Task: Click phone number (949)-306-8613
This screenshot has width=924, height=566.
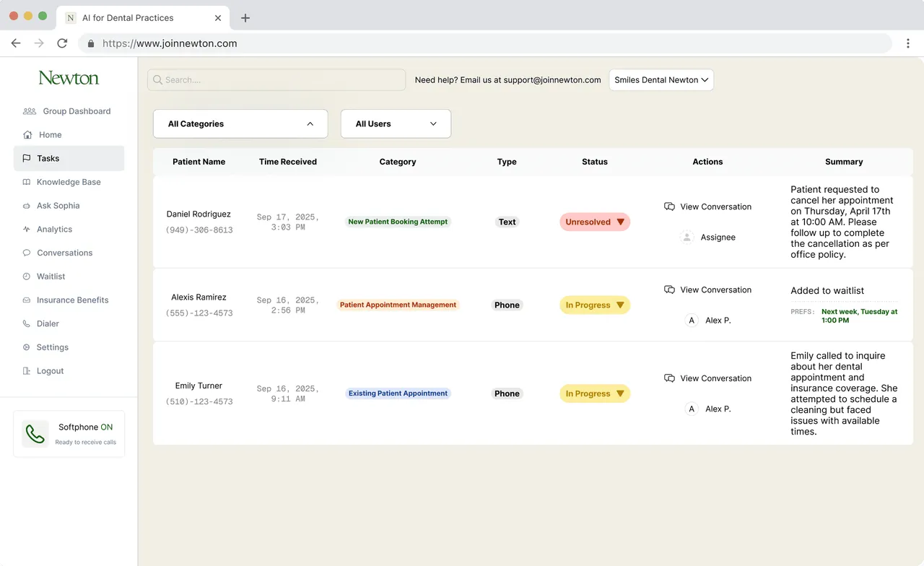Action: [199, 230]
